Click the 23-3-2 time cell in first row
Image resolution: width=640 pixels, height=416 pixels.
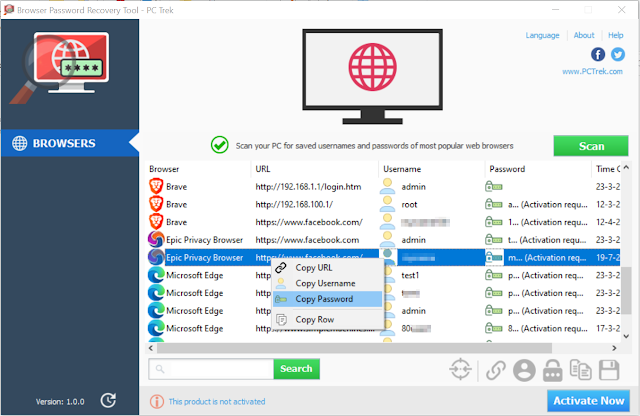(607, 187)
